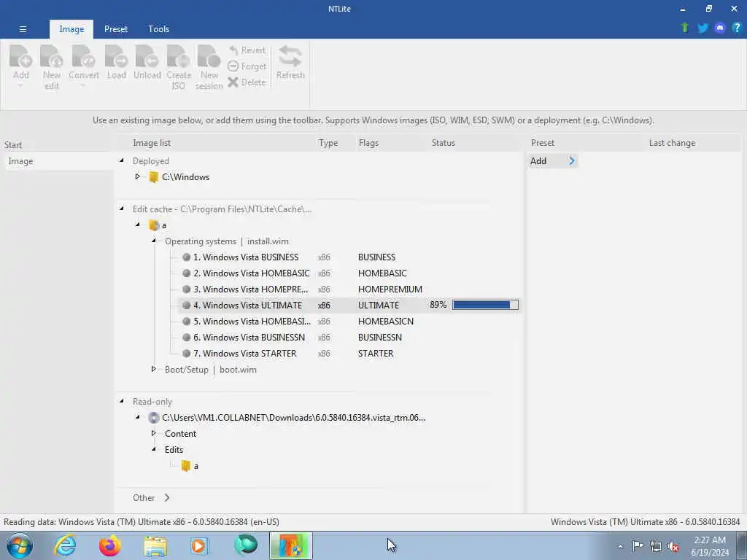Viewport: 747px width, 560px height.
Task: Switch to the Preset tab
Action: click(116, 29)
